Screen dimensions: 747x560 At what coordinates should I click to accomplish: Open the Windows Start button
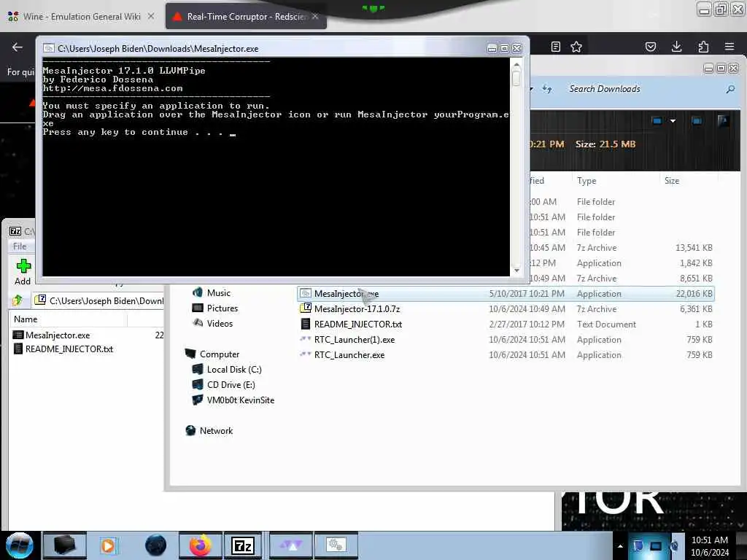20,545
